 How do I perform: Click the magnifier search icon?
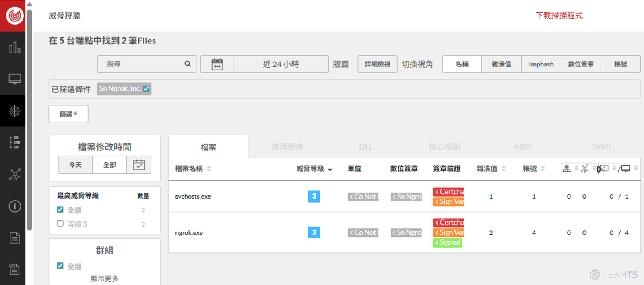pos(188,64)
